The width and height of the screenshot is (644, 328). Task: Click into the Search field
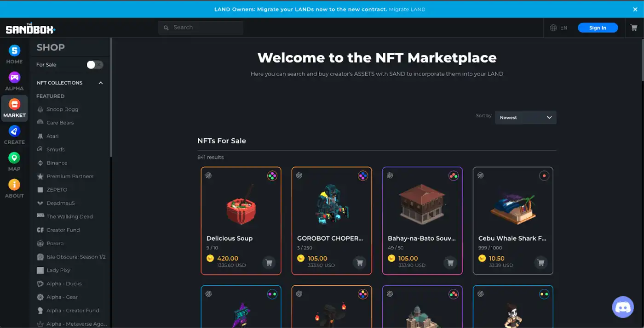click(x=201, y=28)
